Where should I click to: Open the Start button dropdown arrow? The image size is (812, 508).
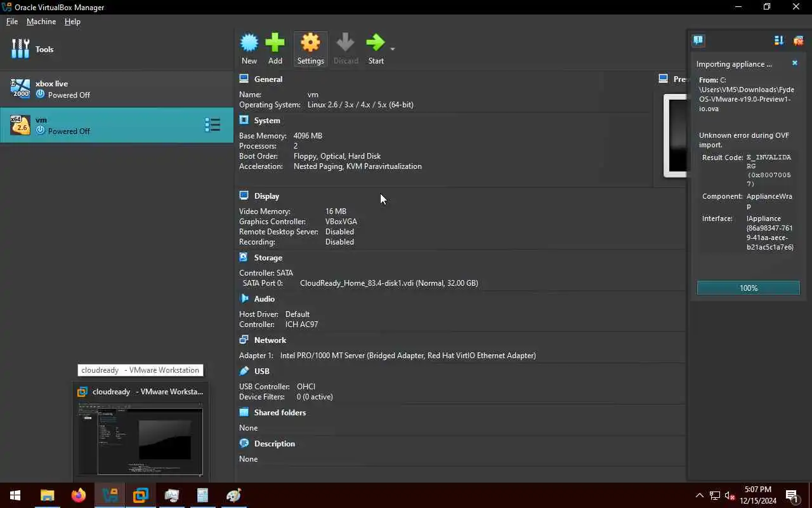coord(393,49)
